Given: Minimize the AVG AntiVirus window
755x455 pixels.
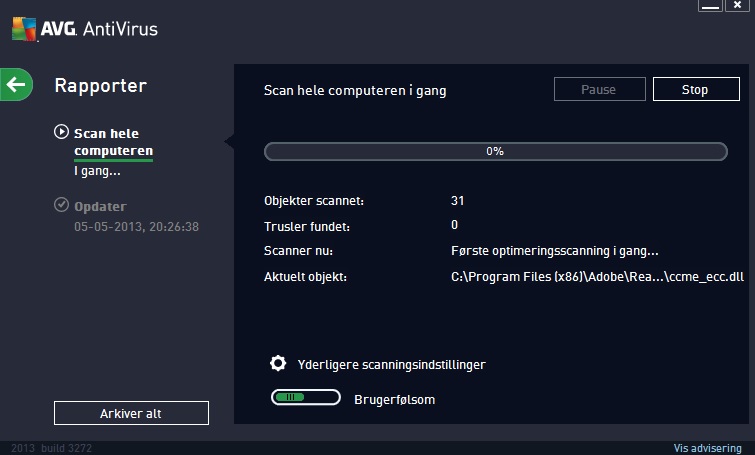Looking at the screenshot, I should coord(710,6).
